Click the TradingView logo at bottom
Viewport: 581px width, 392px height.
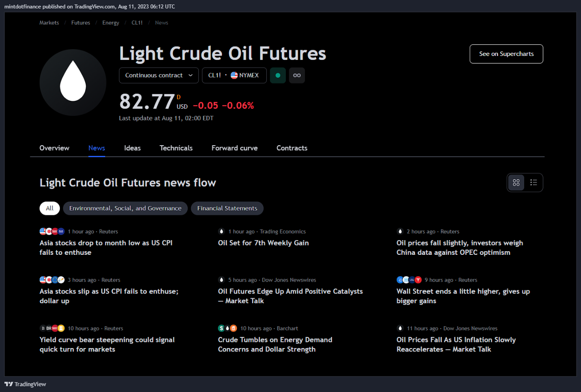point(25,384)
